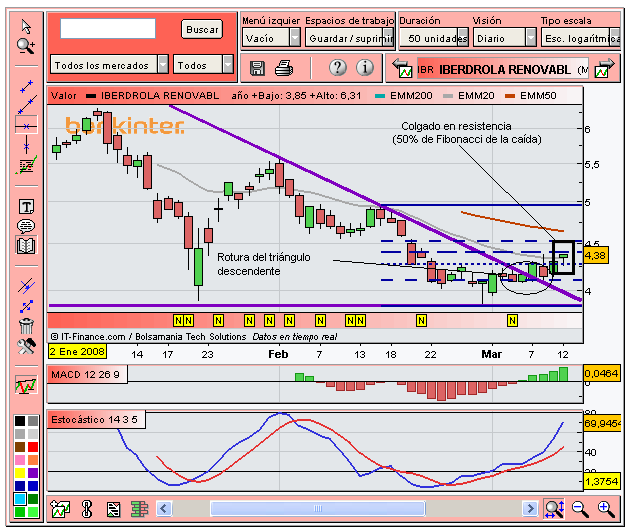Pick the pink color swatch
The width and height of the screenshot is (629, 531).
20,460
